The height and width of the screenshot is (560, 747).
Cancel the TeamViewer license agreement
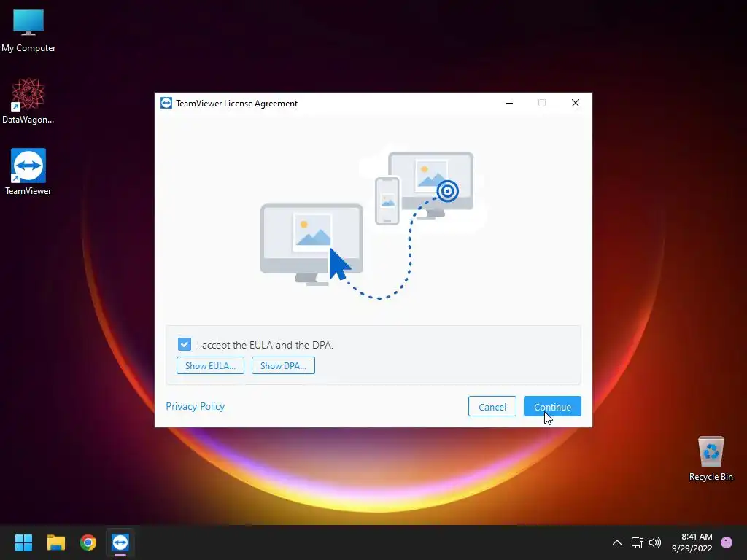[x=492, y=407]
